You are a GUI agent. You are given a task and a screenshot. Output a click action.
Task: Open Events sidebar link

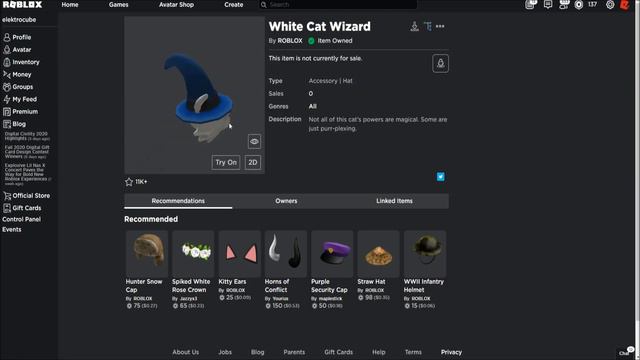click(x=11, y=229)
